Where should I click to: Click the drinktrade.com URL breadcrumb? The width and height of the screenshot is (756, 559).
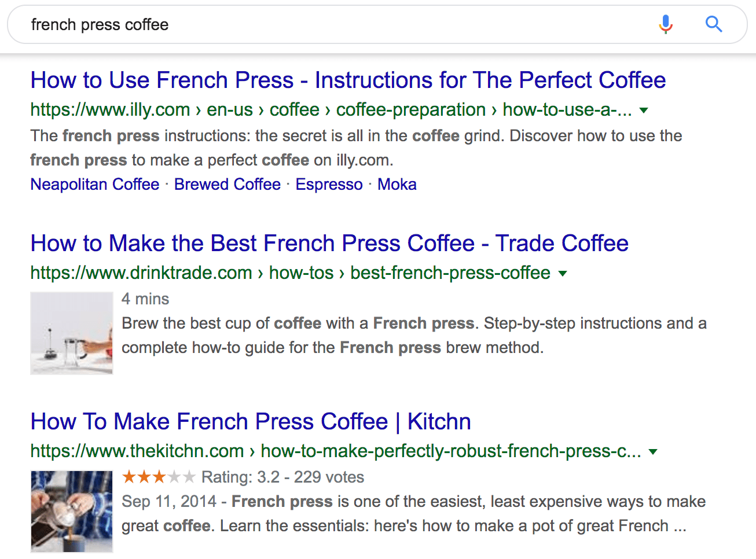(289, 273)
